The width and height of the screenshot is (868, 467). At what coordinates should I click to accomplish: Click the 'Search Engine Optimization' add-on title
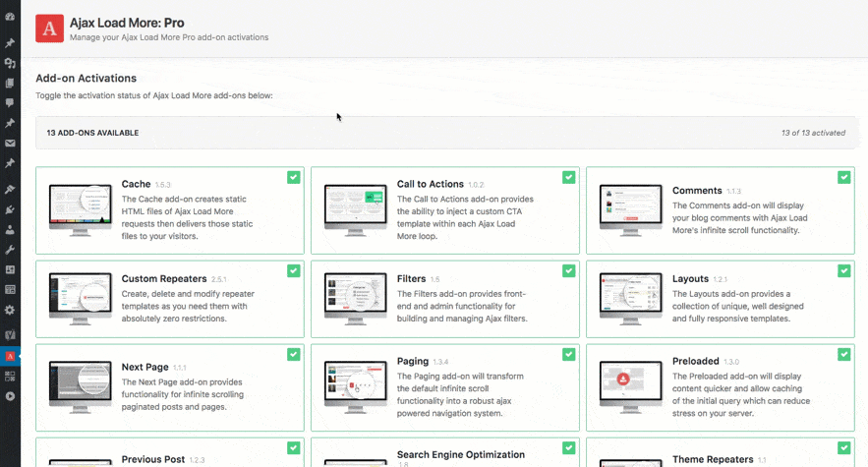click(x=461, y=455)
